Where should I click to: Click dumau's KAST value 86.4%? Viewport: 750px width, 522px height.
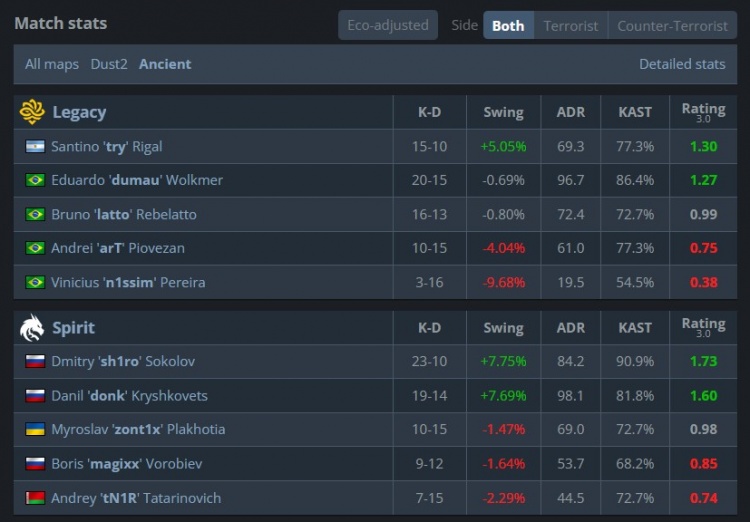pyautogui.click(x=635, y=180)
